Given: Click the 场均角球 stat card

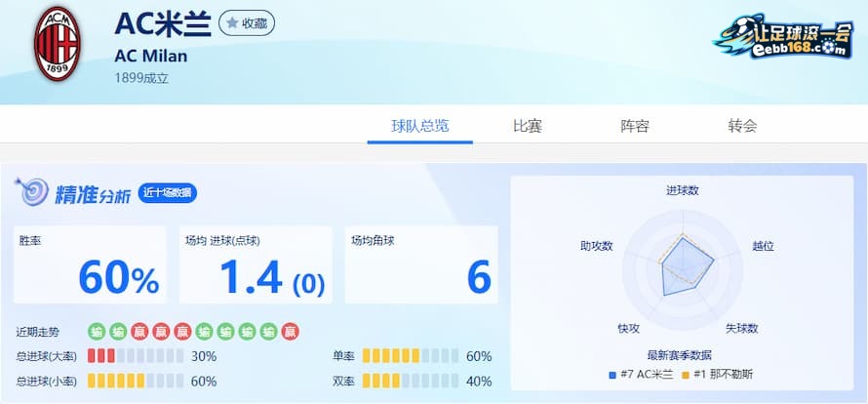Looking at the screenshot, I should [x=421, y=265].
